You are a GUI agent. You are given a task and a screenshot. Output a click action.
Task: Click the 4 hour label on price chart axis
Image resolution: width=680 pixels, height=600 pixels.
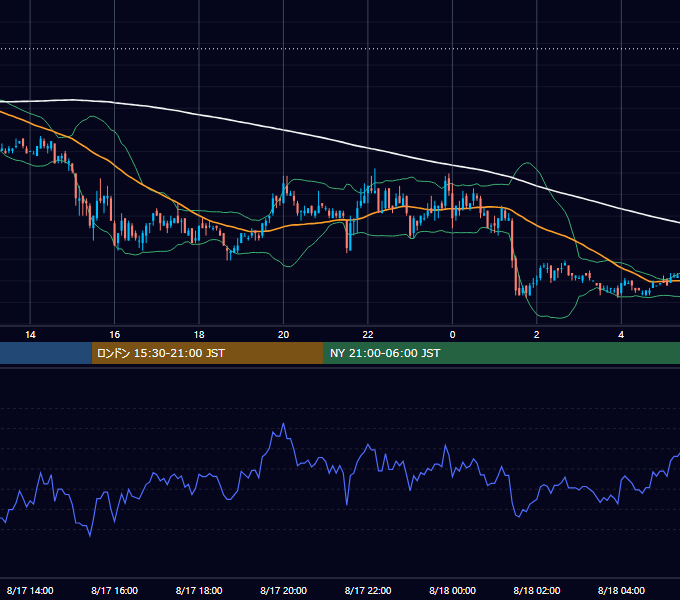click(621, 335)
